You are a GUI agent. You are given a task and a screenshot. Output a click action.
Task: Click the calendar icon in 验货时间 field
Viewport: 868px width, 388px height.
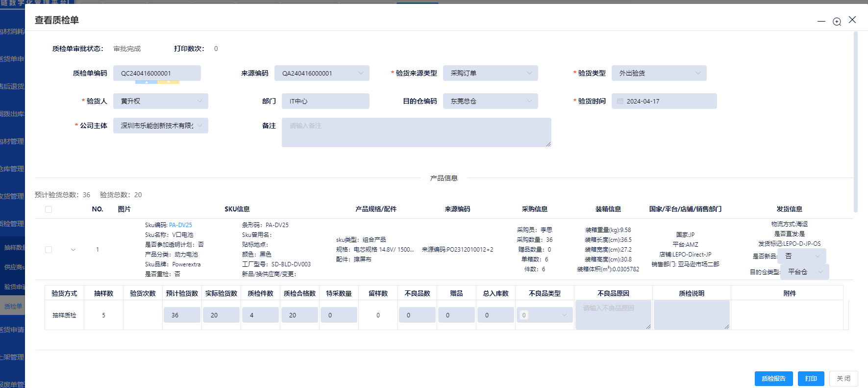click(620, 102)
